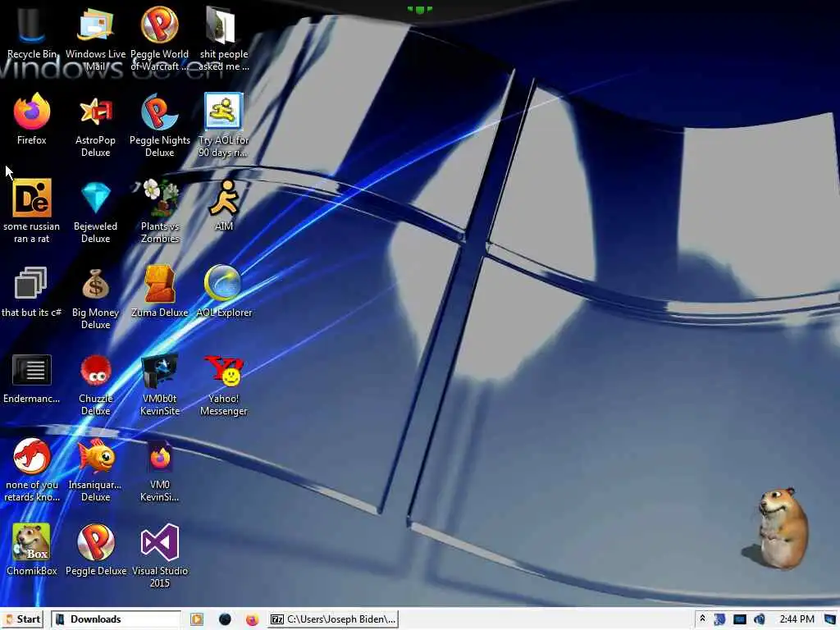Expand hidden system tray icons
This screenshot has height=630, width=840.
tap(702, 619)
